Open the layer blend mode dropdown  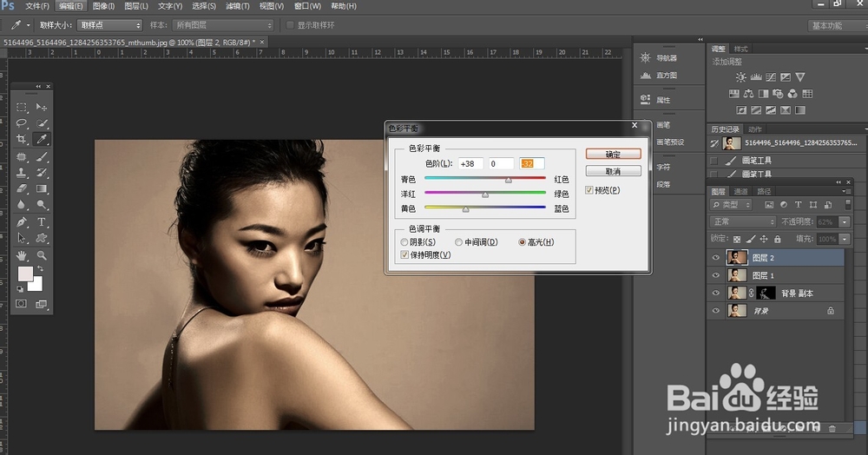point(743,221)
